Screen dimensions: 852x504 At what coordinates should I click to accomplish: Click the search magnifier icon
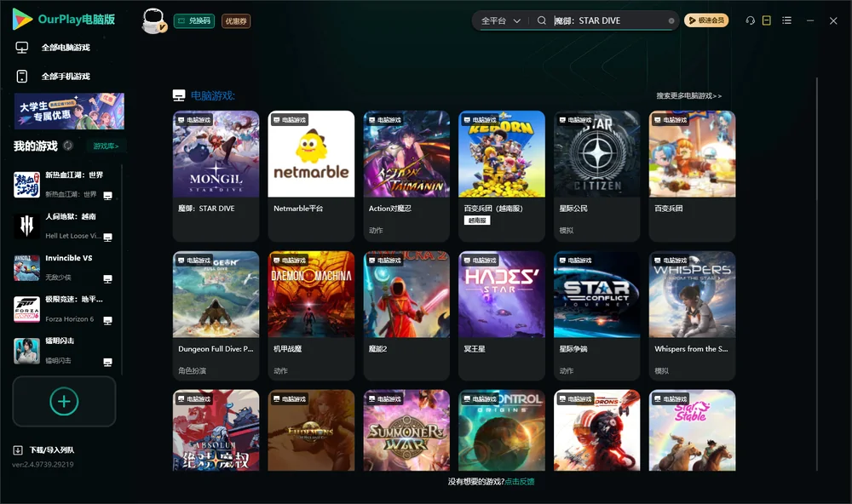(x=542, y=20)
